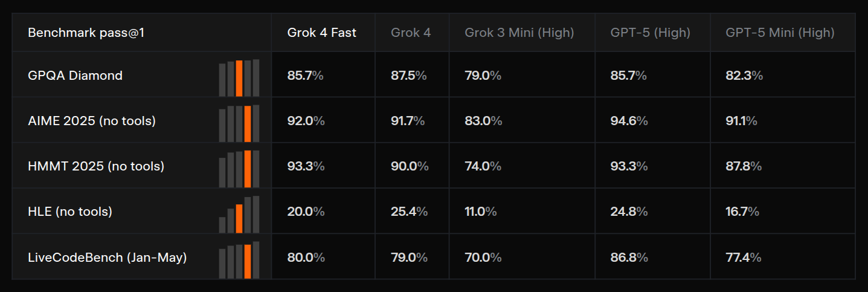868x292 pixels.
Task: Click GPT-5 (High)'s 94.6% AIME score
Action: pos(629,121)
